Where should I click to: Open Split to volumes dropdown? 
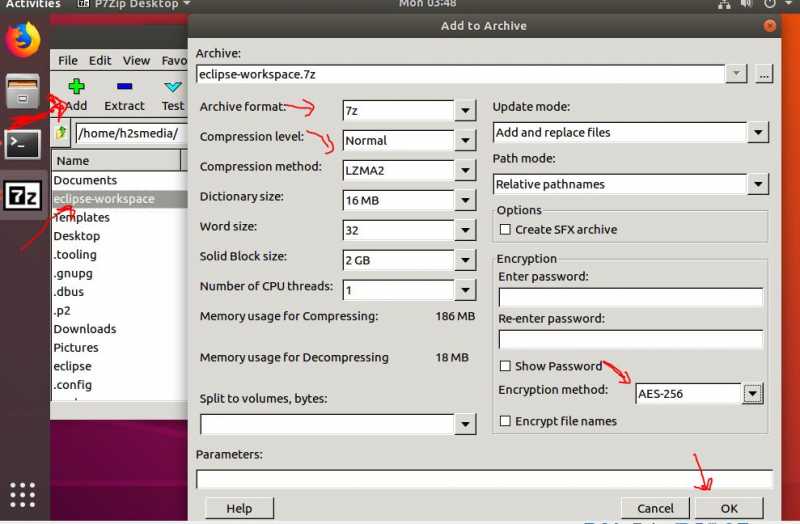(x=465, y=424)
